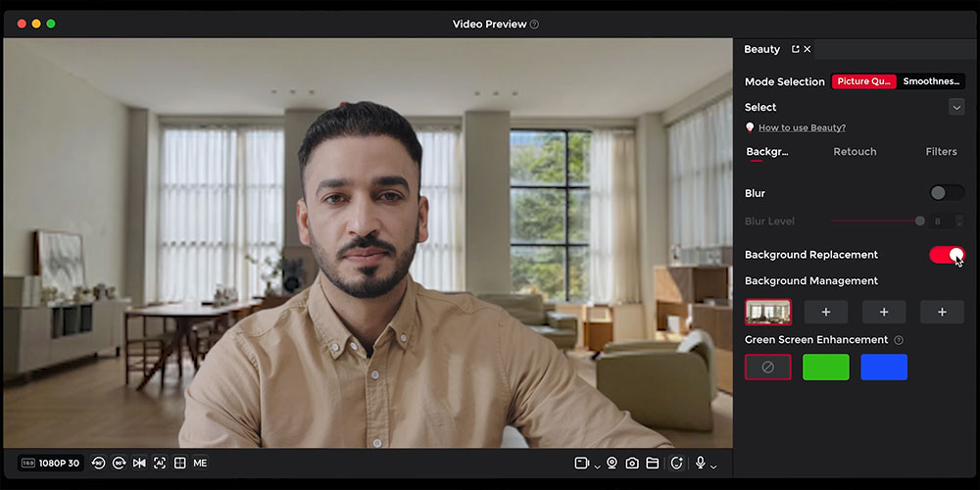Screen dimensions: 980x490
Task: Click the ME icon in bottom toolbar
Action: point(200,464)
